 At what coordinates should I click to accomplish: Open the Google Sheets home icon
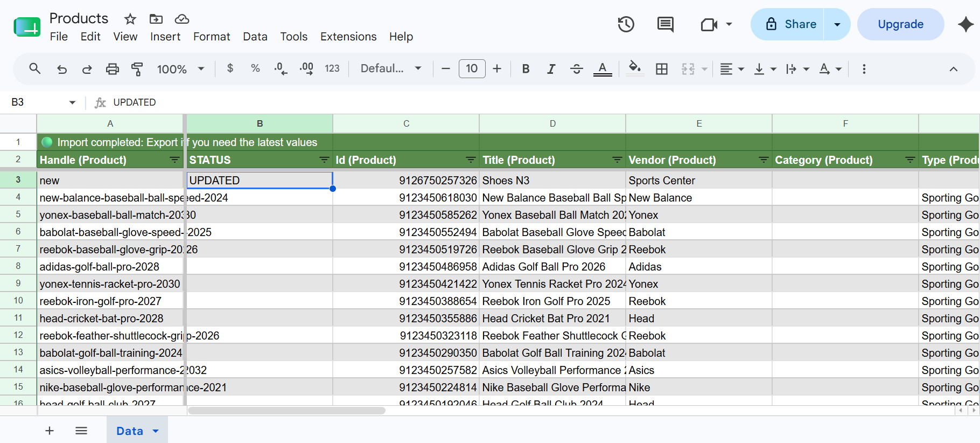[27, 27]
